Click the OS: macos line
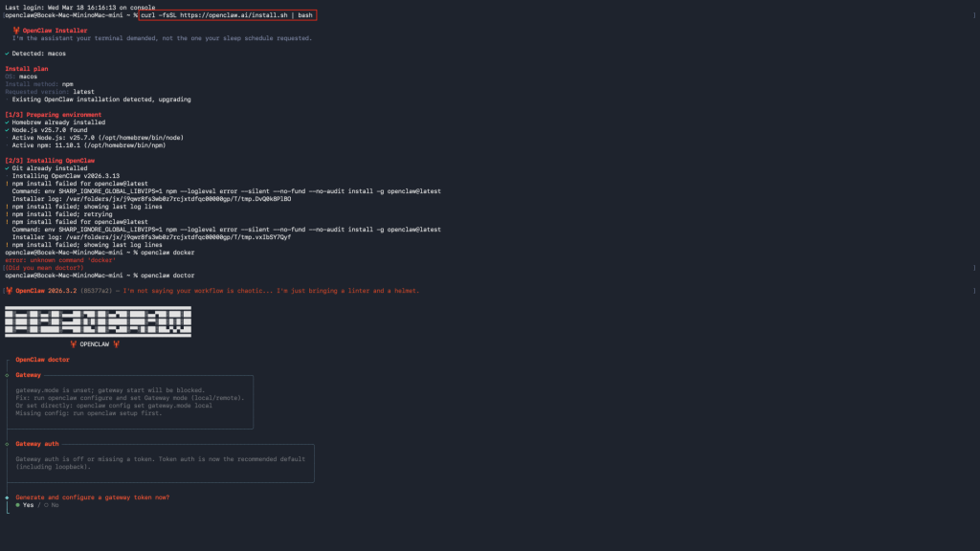980x551 pixels. click(x=21, y=77)
